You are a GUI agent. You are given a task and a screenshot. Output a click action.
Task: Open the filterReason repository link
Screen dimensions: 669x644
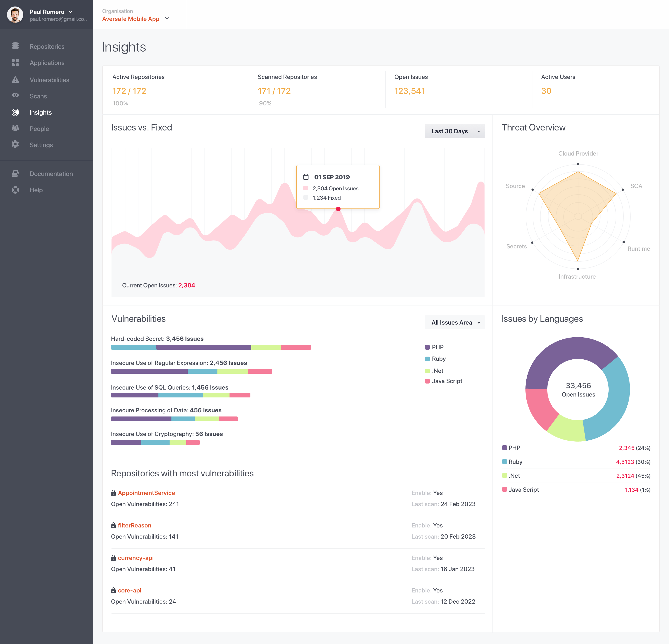[x=134, y=526]
